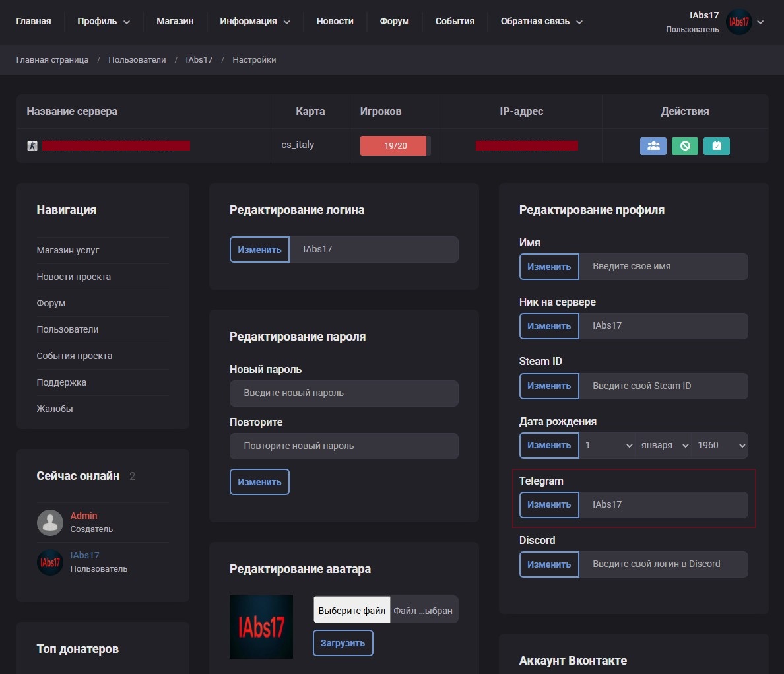Viewport: 784px width, 674px height.
Task: Open Магазин услуг in Навигация
Action: [67, 250]
